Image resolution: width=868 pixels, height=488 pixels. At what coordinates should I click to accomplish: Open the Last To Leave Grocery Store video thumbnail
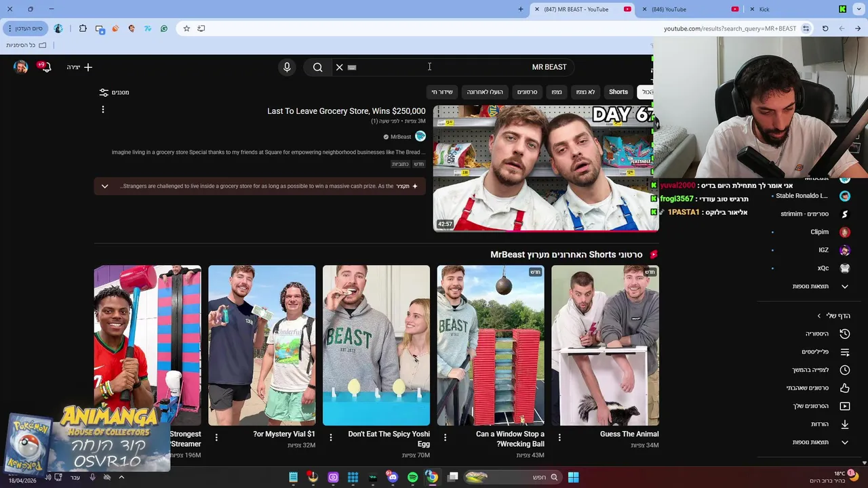click(x=545, y=168)
